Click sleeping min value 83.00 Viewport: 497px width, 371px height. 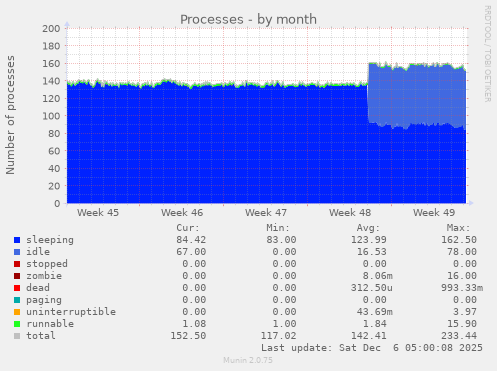click(281, 240)
